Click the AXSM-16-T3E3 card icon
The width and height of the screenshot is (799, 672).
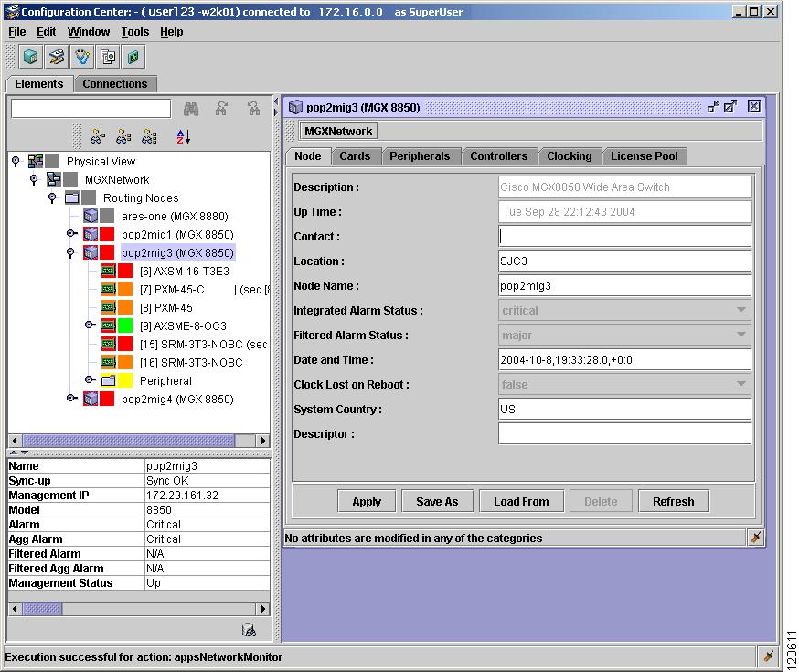point(109,271)
